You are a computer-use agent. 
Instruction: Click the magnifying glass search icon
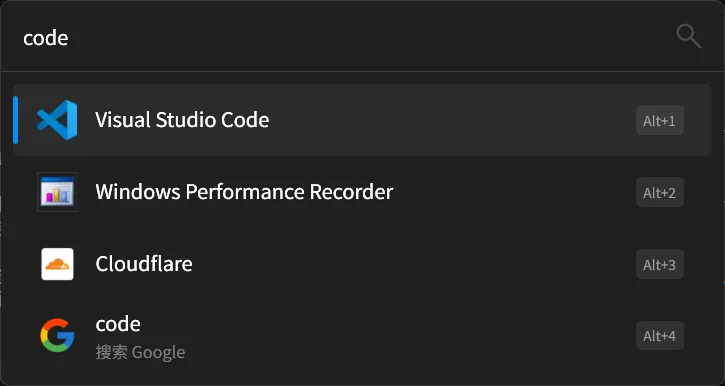tap(689, 37)
